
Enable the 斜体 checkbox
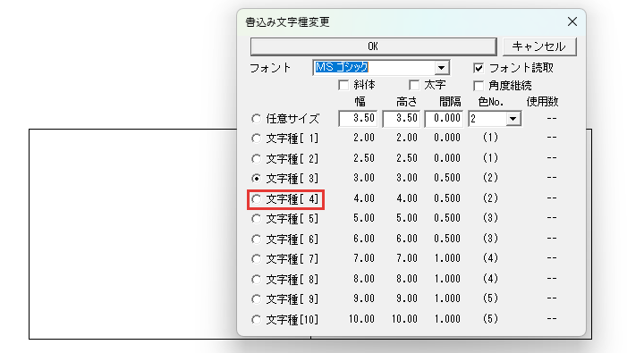(343, 85)
